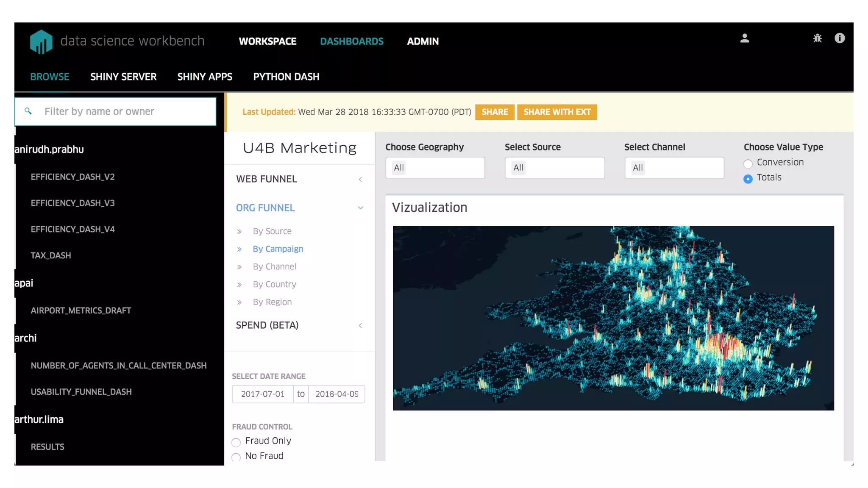Open the Choose Geography dropdown
This screenshot has height=488, width=868.
(435, 168)
